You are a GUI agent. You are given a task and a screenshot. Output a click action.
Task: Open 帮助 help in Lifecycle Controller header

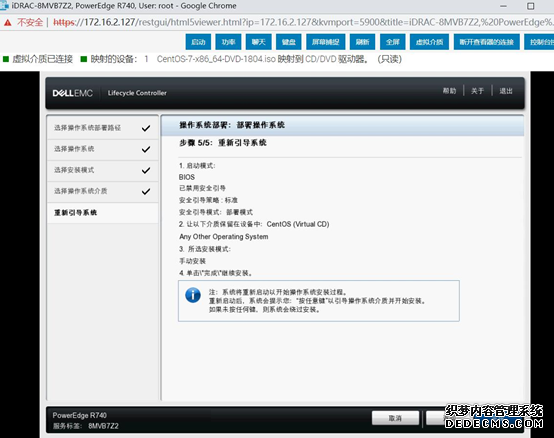pyautogui.click(x=449, y=91)
